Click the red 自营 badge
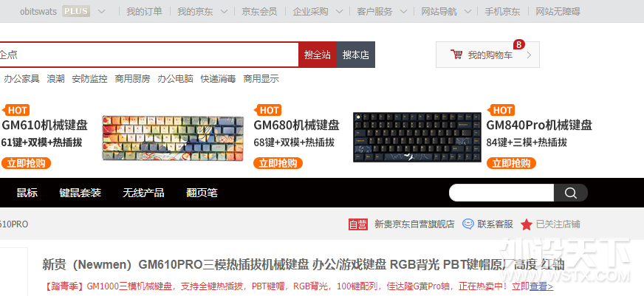The height and width of the screenshot is (296, 644). [x=357, y=224]
